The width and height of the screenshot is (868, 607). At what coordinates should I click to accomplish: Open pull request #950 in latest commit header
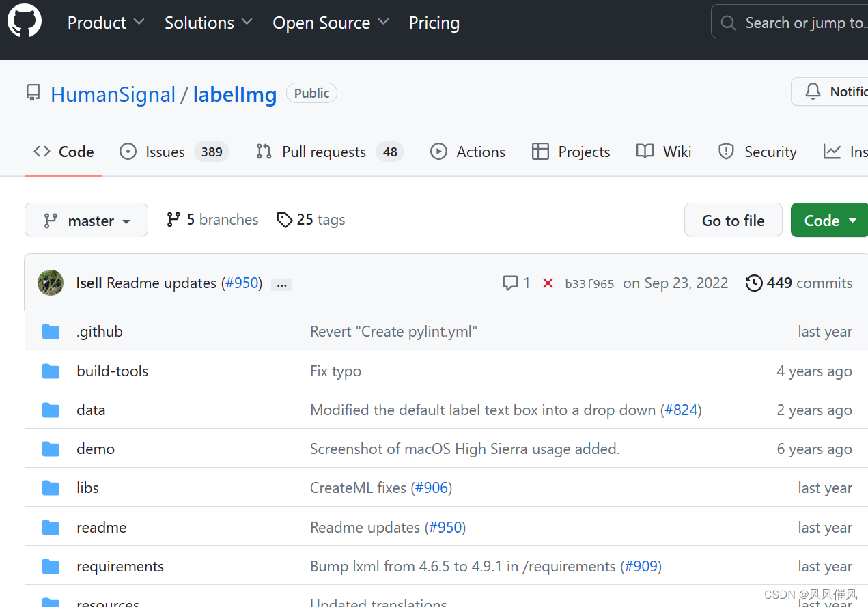242,283
